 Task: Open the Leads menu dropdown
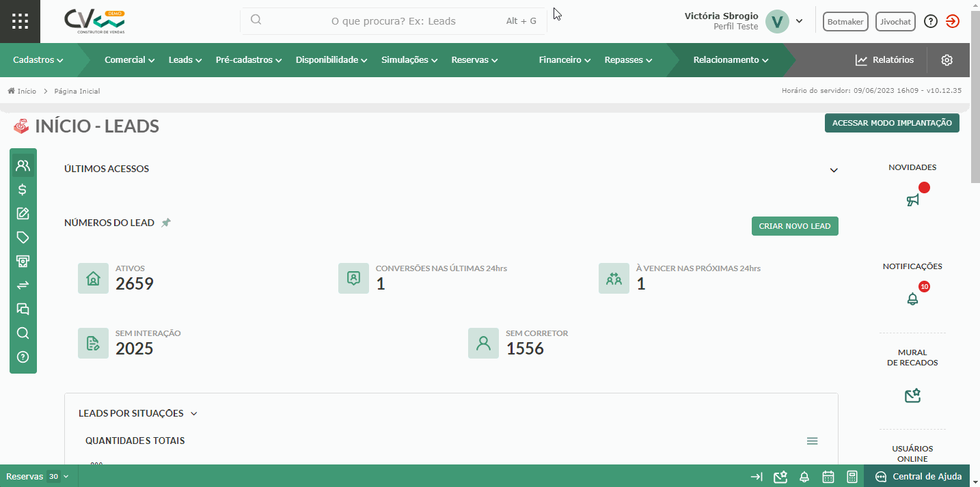click(x=185, y=60)
